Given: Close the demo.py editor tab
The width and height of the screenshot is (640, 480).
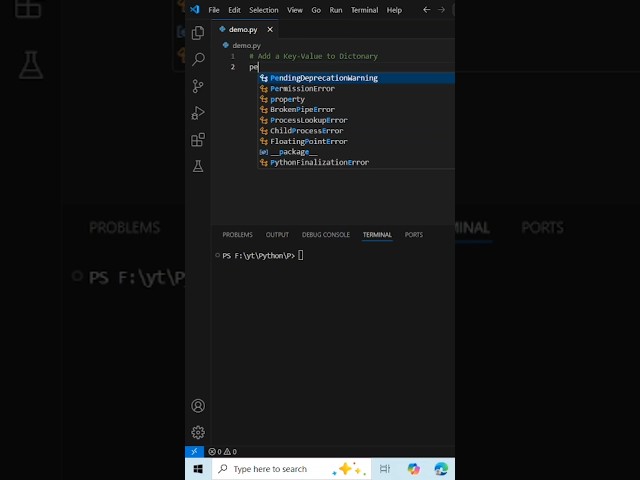Looking at the screenshot, I should (x=270, y=29).
